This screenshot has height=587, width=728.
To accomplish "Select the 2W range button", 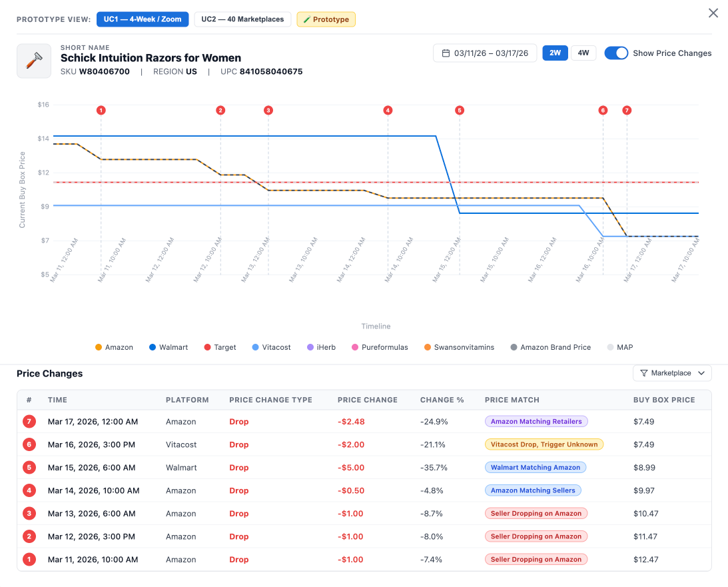I will 555,53.
